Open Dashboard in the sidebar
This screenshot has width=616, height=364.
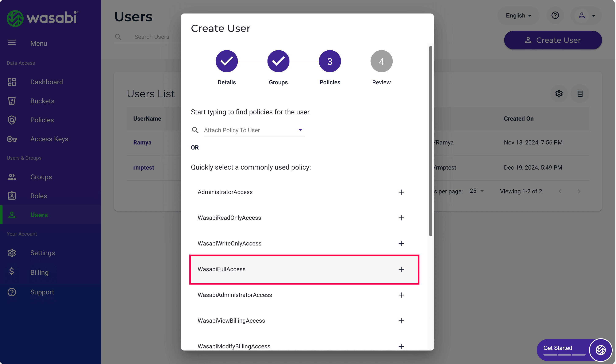(46, 82)
